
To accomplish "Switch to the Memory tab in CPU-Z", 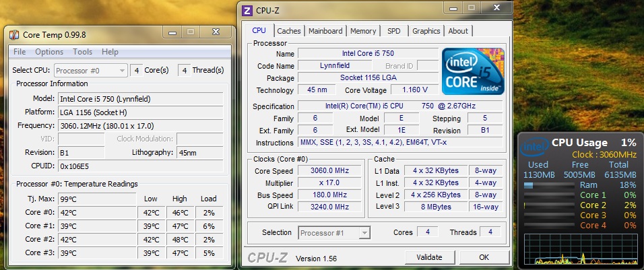I will point(363,31).
